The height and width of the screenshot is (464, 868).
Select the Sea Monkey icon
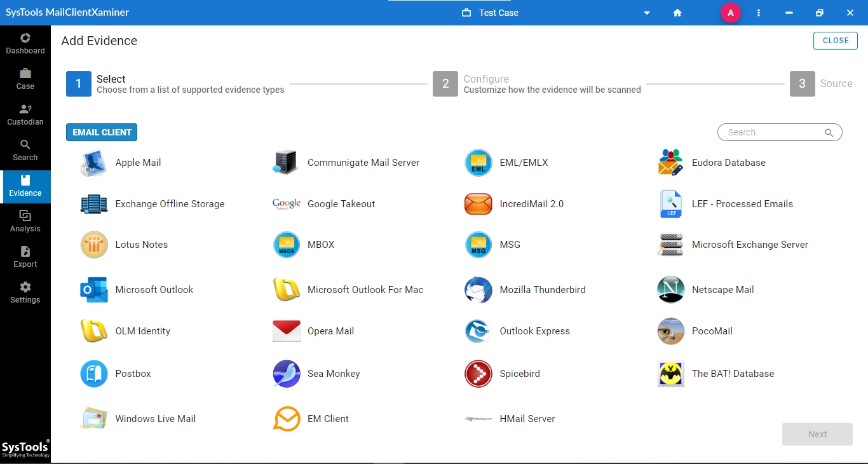(286, 374)
